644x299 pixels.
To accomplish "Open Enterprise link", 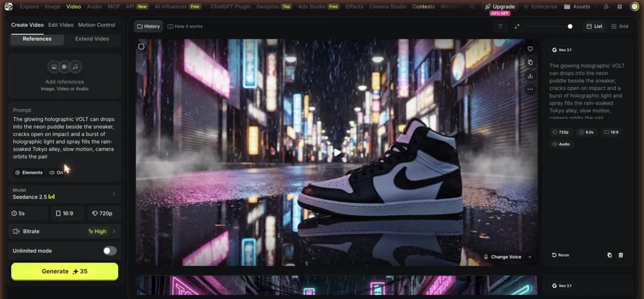I will tap(540, 7).
